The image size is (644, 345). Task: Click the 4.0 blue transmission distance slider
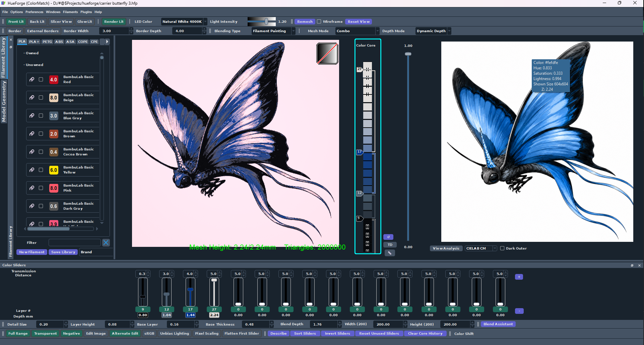point(190,291)
